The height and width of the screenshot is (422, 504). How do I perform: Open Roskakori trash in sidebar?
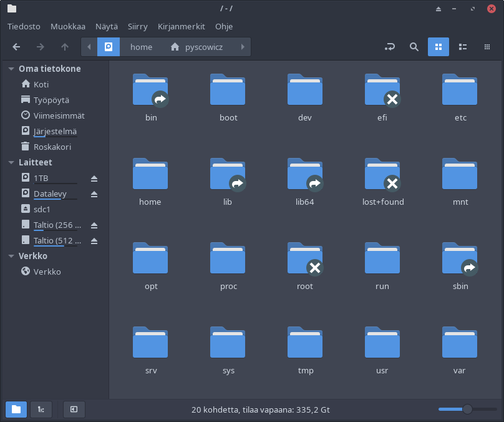click(52, 147)
